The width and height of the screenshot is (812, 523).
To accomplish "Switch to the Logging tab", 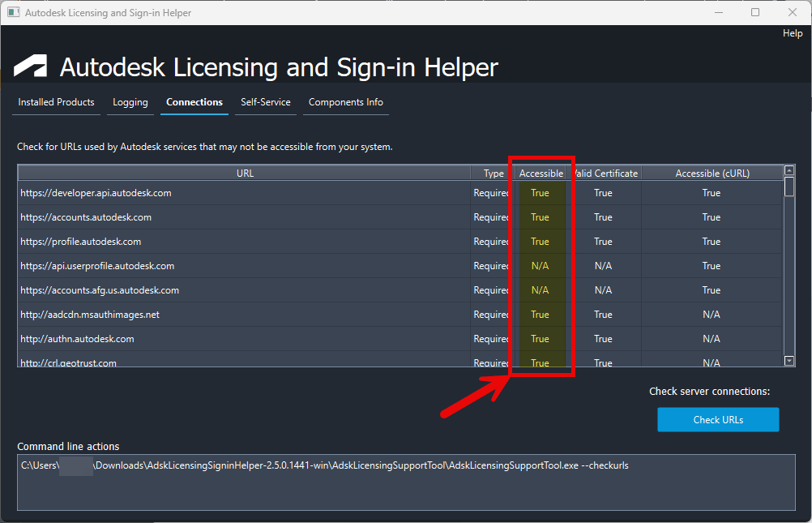I will pos(130,102).
